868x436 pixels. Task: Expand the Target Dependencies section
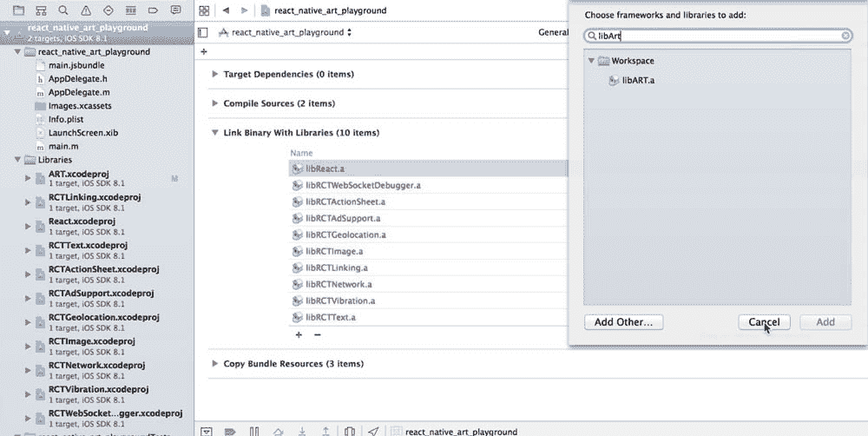(215, 75)
